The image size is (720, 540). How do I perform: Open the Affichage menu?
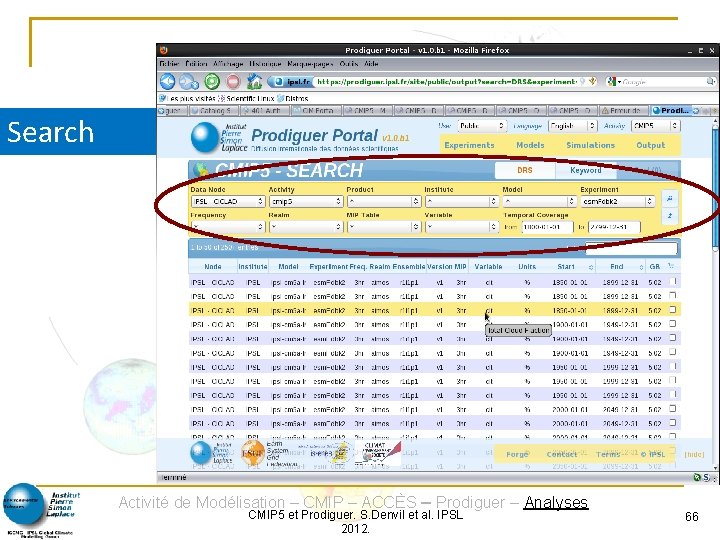click(228, 64)
